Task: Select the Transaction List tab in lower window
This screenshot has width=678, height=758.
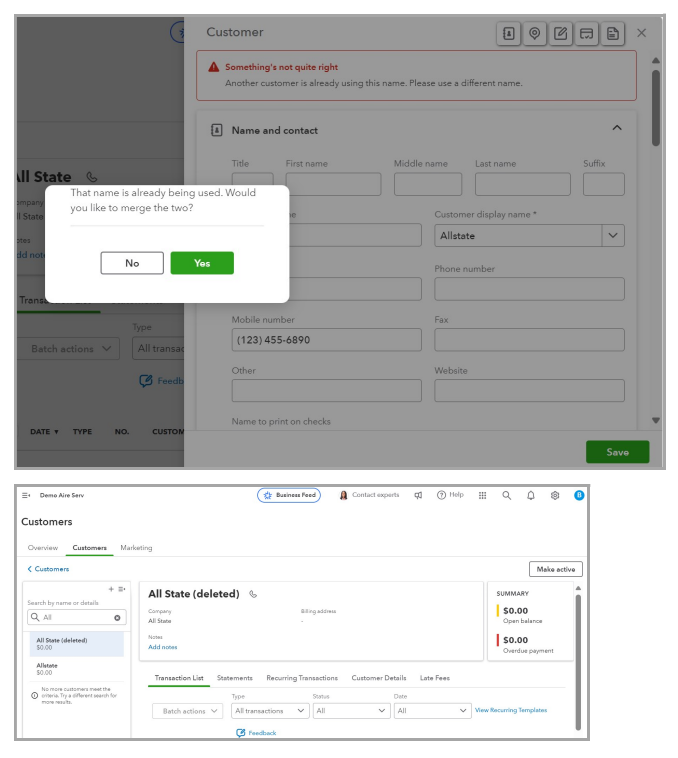Action: [179, 678]
